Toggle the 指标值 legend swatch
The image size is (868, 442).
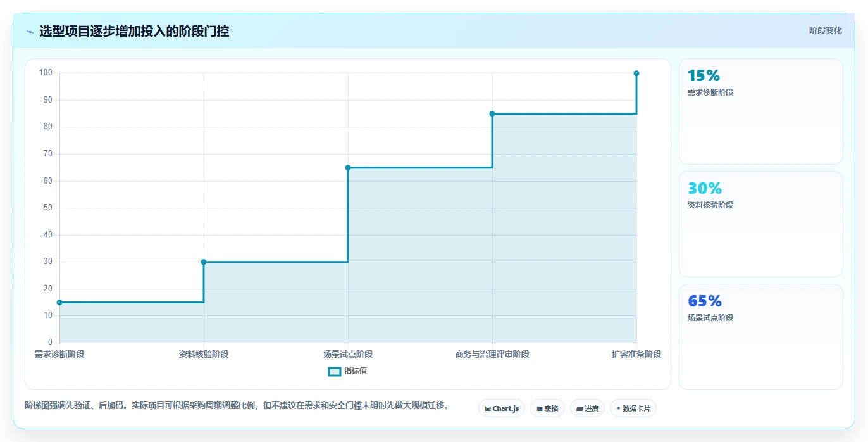coord(335,371)
